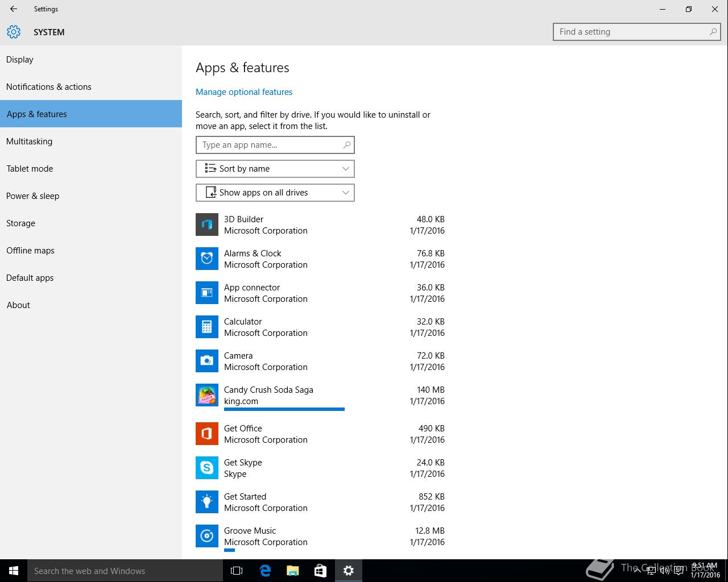Click the Calculator app icon
The height and width of the screenshot is (582, 728).
pyautogui.click(x=207, y=327)
